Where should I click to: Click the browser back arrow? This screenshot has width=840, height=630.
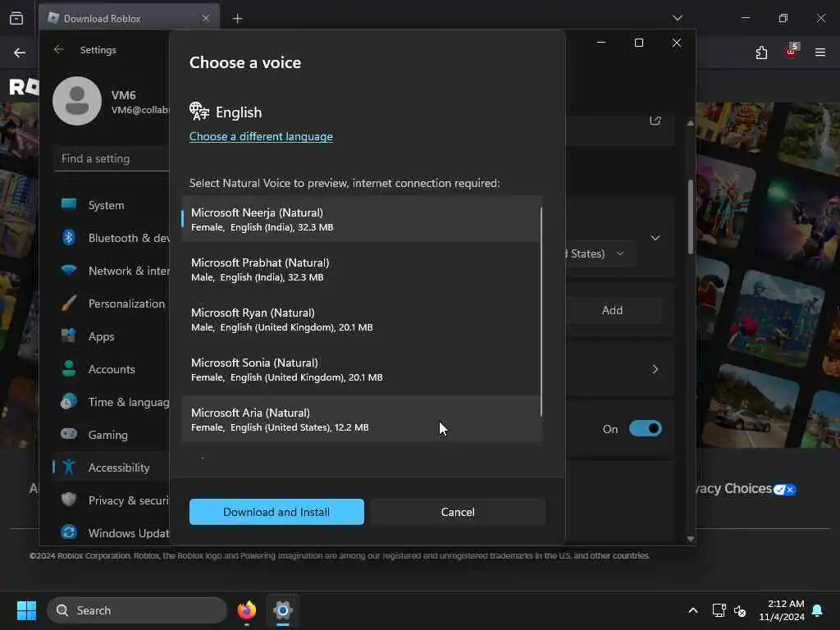[20, 52]
